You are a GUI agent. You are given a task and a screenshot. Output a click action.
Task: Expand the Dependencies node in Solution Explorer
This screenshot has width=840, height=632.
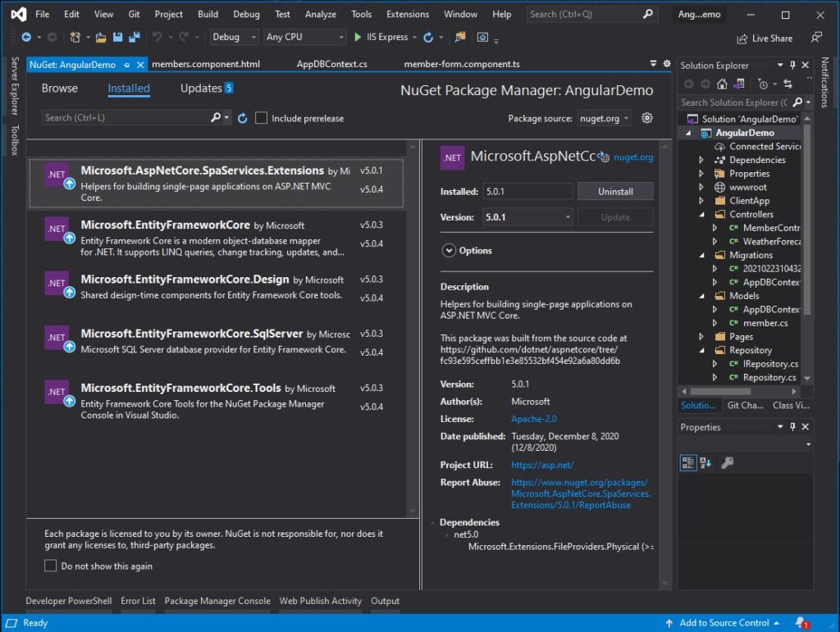point(701,160)
